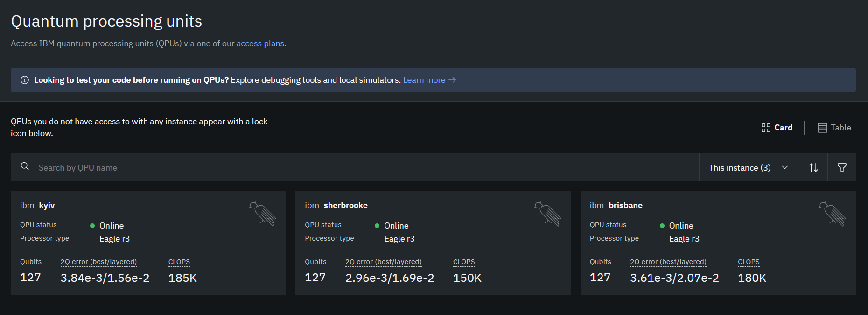This screenshot has width=868, height=315.
Task: Open the Learn more link
Action: coord(429,80)
